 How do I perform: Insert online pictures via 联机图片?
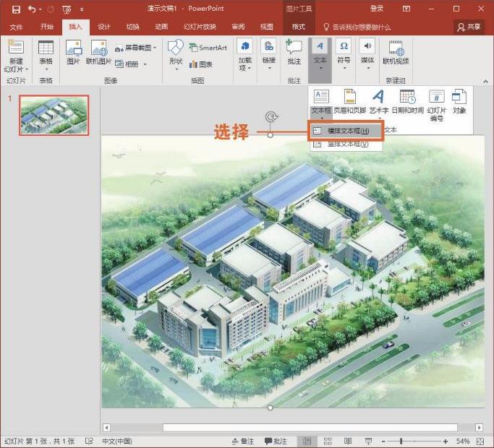(98, 52)
